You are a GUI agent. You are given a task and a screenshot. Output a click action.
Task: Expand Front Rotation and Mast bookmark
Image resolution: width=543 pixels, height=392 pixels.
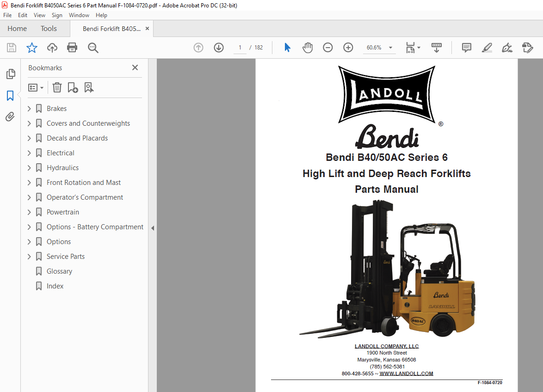coord(29,183)
